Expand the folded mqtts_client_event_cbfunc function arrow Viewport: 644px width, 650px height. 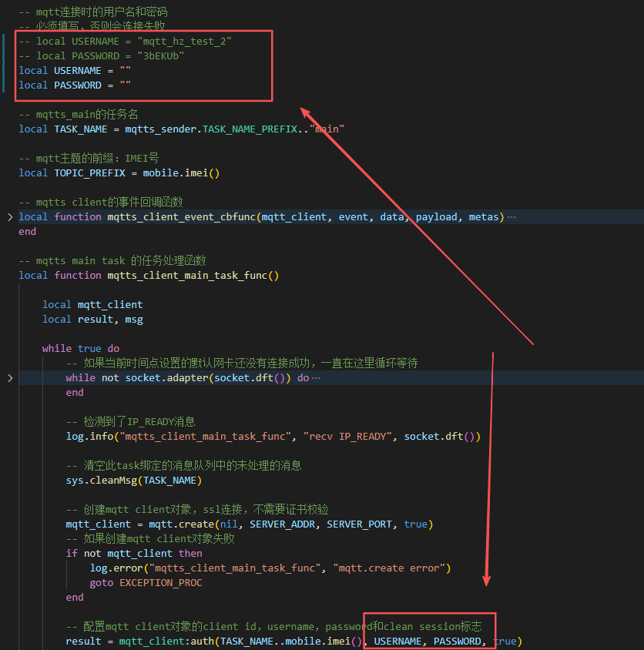click(9, 217)
